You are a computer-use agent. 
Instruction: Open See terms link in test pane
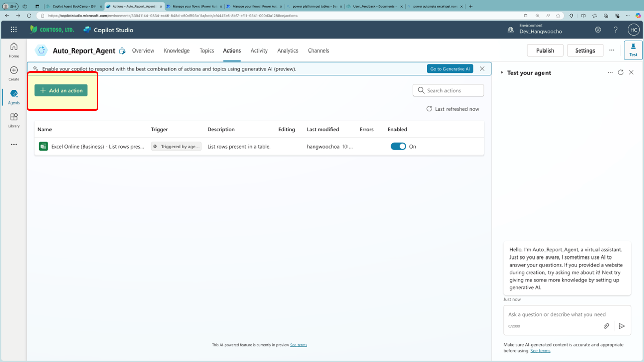[540, 351]
